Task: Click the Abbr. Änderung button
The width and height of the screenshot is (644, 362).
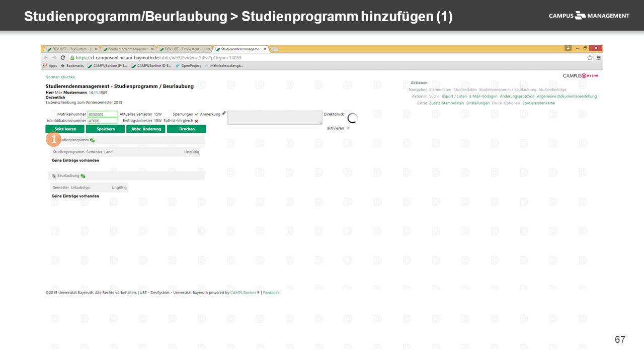Action: click(x=146, y=129)
